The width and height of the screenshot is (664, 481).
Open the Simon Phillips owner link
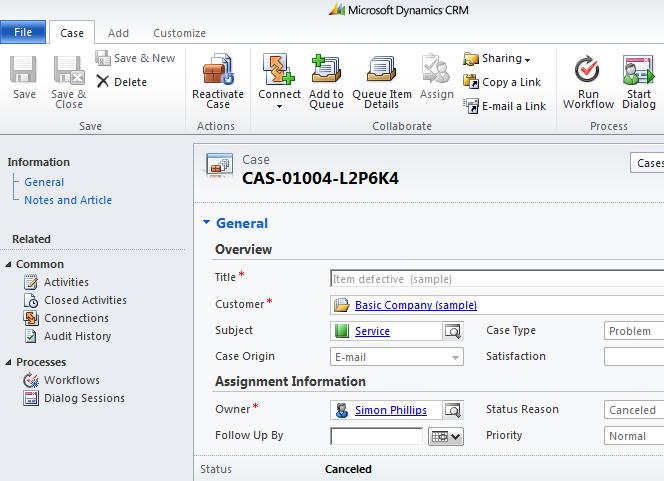click(391, 410)
